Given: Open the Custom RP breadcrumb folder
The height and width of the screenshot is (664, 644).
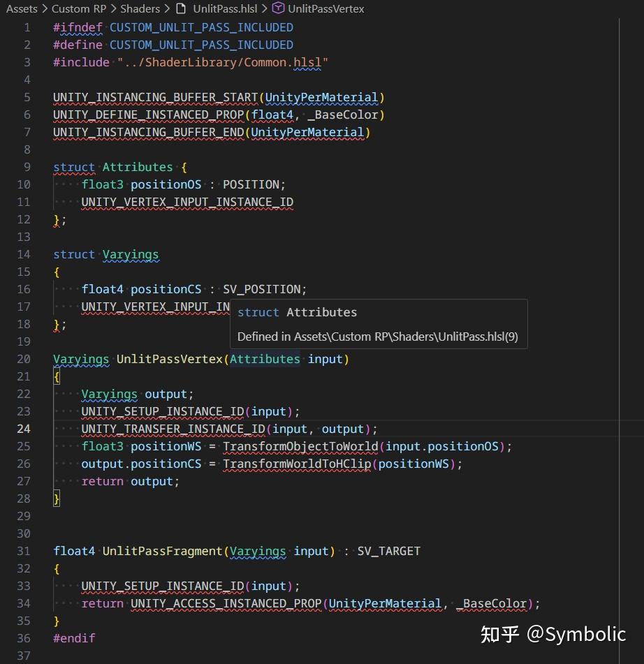Looking at the screenshot, I should pyautogui.click(x=79, y=8).
